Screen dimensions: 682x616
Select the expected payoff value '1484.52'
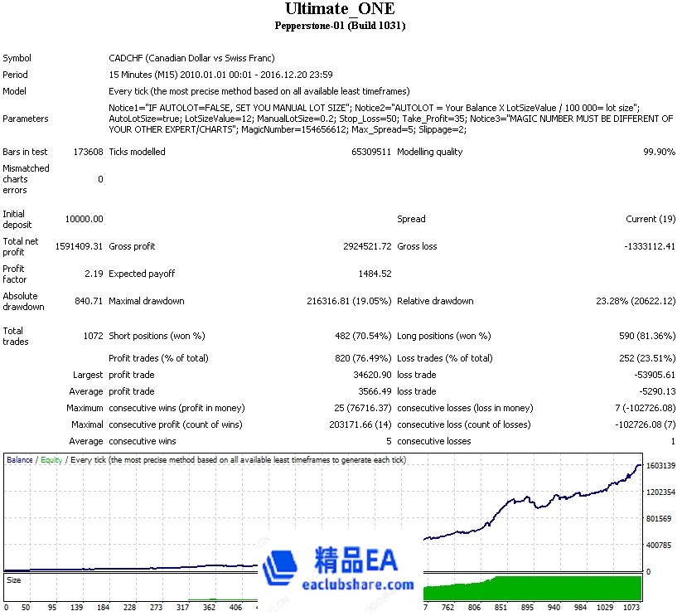tap(375, 274)
